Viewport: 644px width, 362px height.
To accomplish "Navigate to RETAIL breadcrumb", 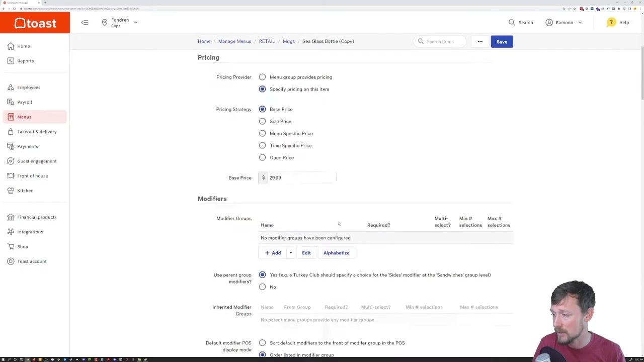I will click(267, 41).
